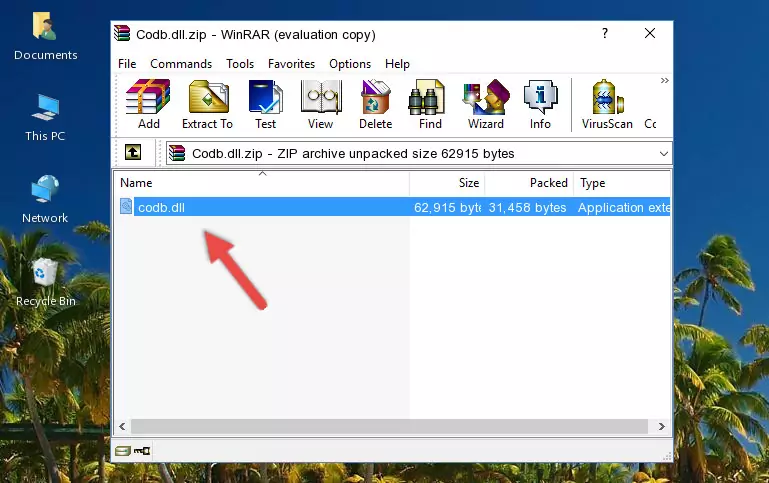Start the Wizard tool
Viewport: 769px width, 483px height.
click(486, 104)
